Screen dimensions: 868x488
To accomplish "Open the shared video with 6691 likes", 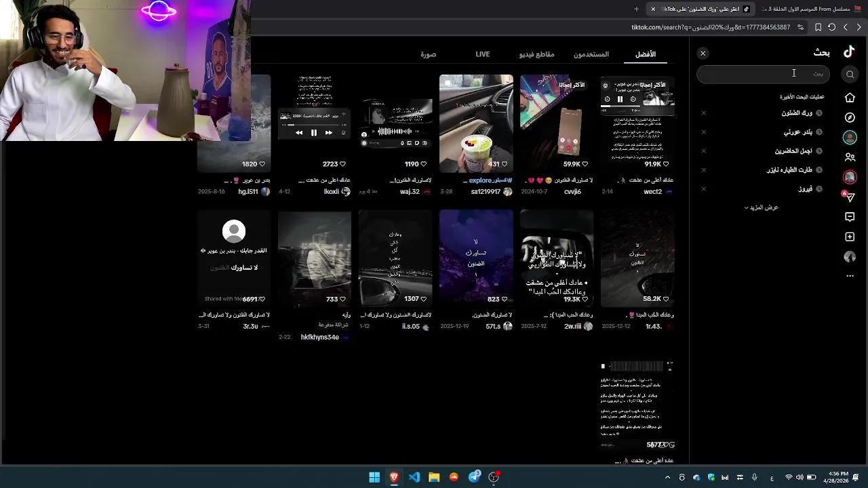I will coord(234,258).
